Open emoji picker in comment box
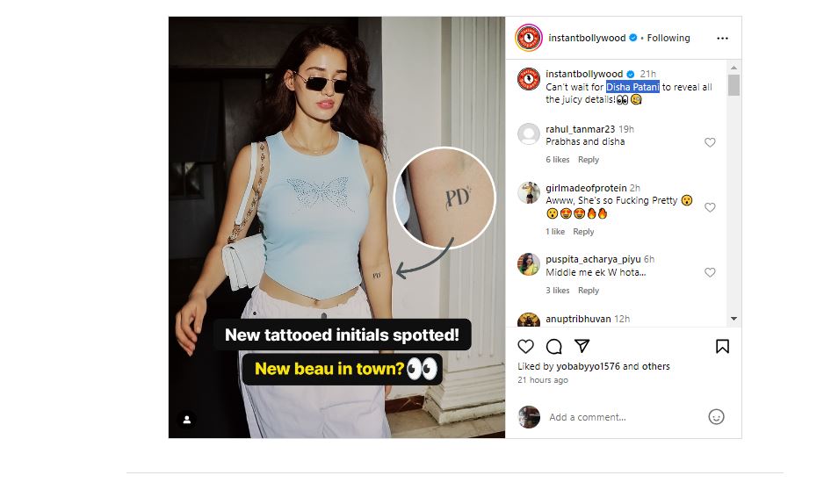This screenshot has height=504, width=831. [716, 417]
